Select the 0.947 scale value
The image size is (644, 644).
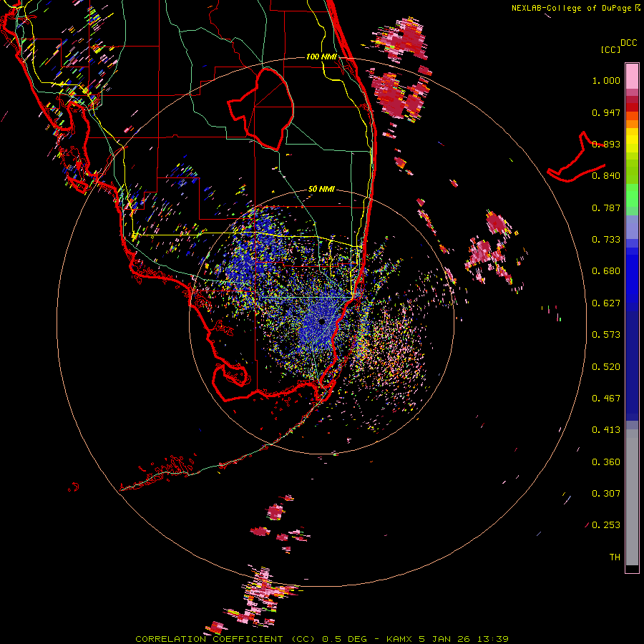pos(606,112)
